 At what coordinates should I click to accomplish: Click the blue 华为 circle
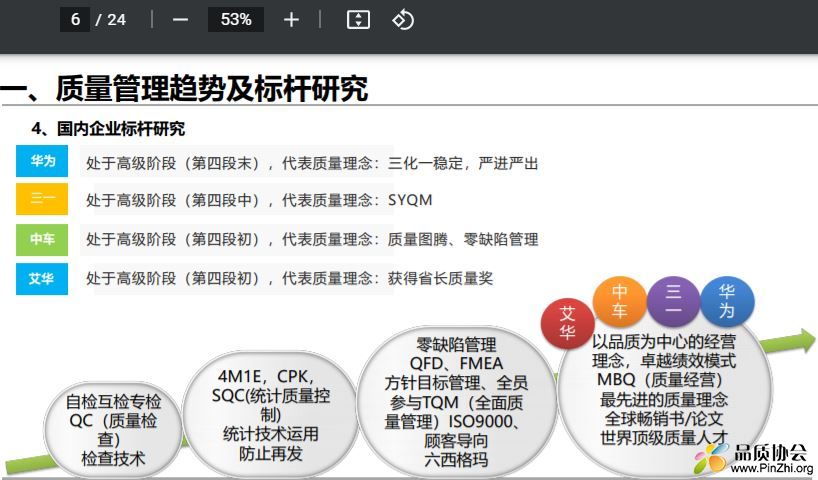point(727,302)
